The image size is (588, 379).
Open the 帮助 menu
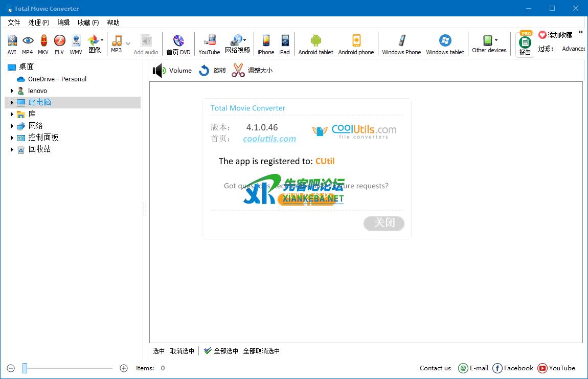point(113,23)
